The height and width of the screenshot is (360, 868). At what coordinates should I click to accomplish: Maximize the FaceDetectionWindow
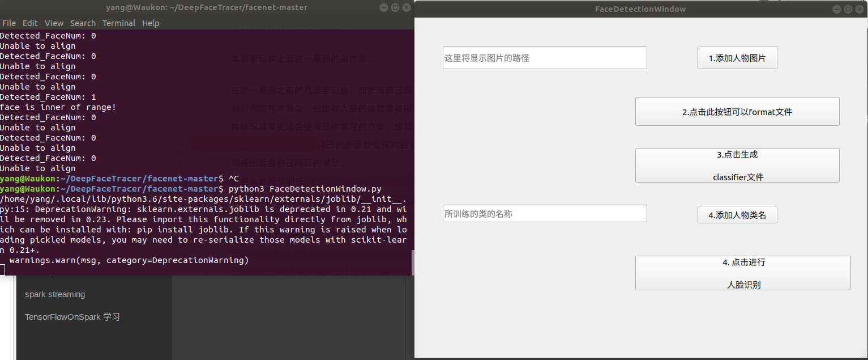click(848, 9)
